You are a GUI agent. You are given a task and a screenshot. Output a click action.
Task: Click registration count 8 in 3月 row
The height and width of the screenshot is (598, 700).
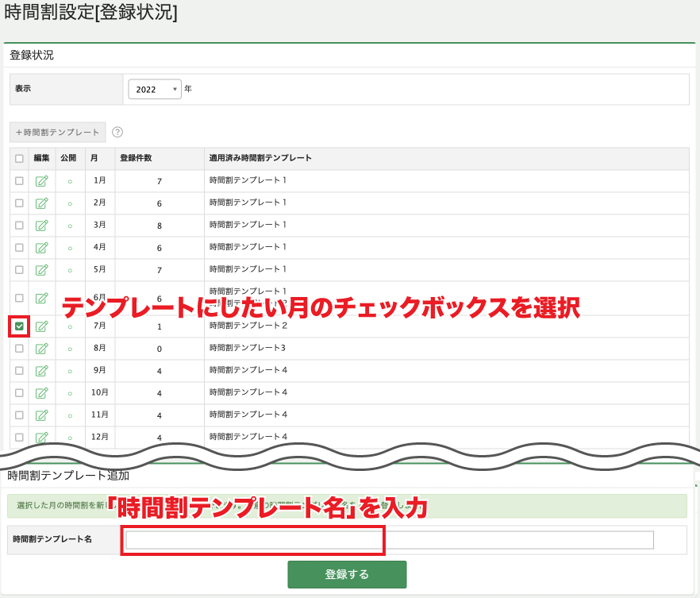point(160,226)
